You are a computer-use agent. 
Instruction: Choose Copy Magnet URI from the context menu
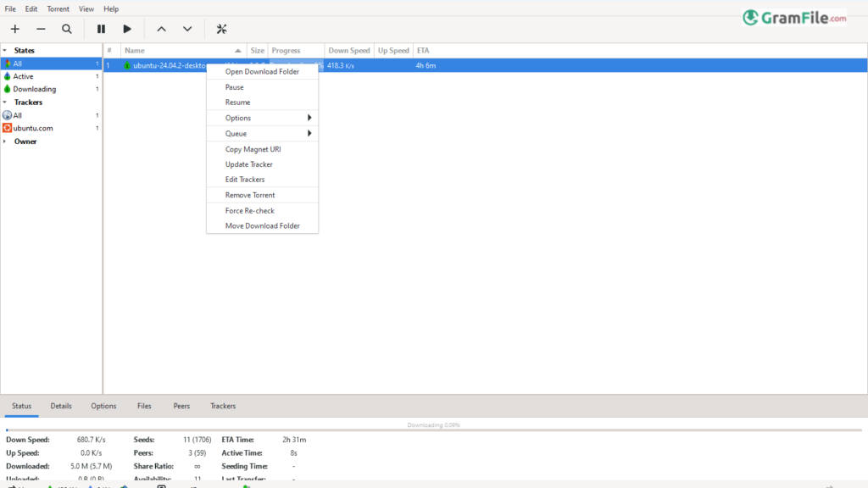click(x=253, y=149)
